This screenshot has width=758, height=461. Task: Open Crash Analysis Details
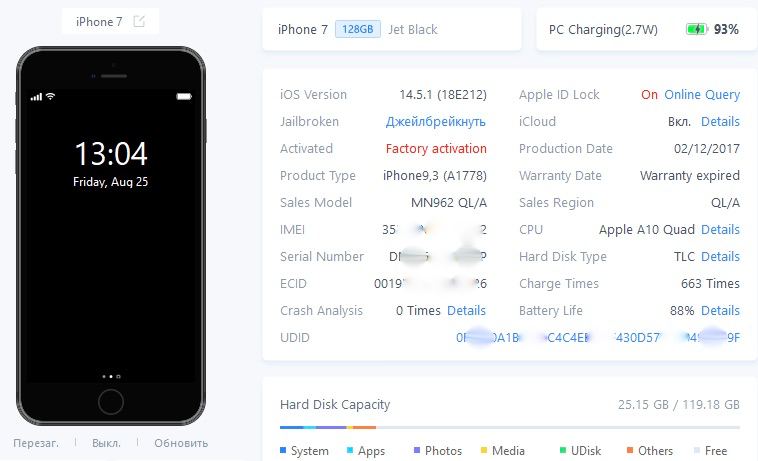(x=466, y=311)
